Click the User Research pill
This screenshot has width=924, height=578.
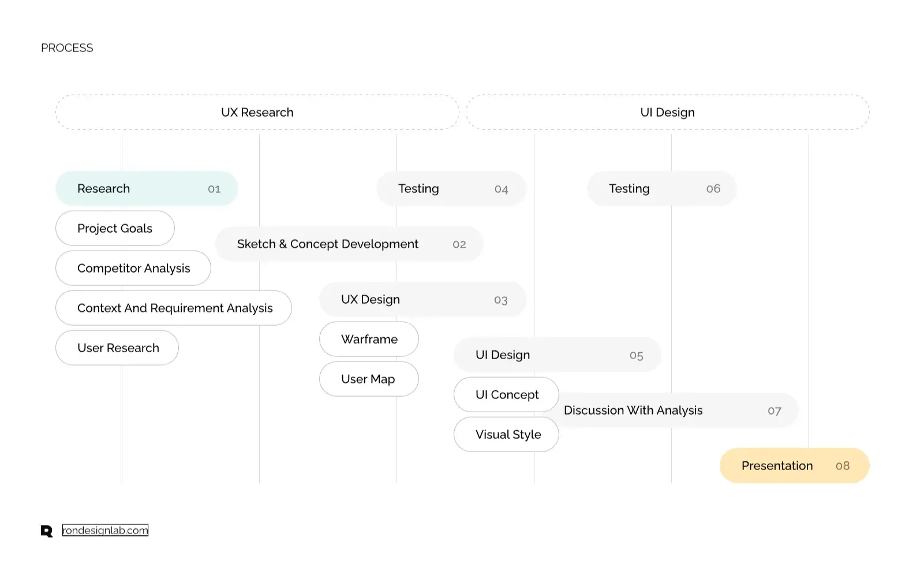117,348
